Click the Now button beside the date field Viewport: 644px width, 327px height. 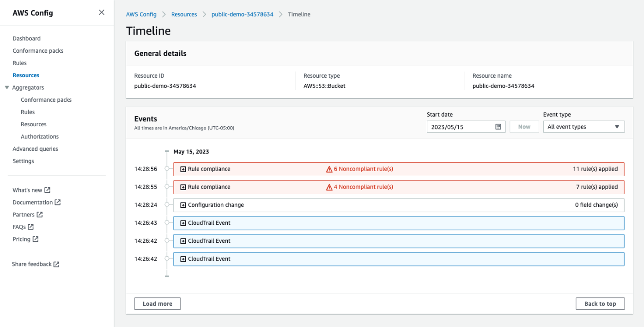524,126
